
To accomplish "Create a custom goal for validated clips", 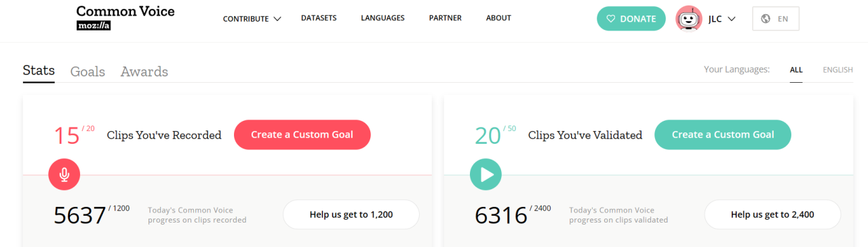I will coord(723,134).
